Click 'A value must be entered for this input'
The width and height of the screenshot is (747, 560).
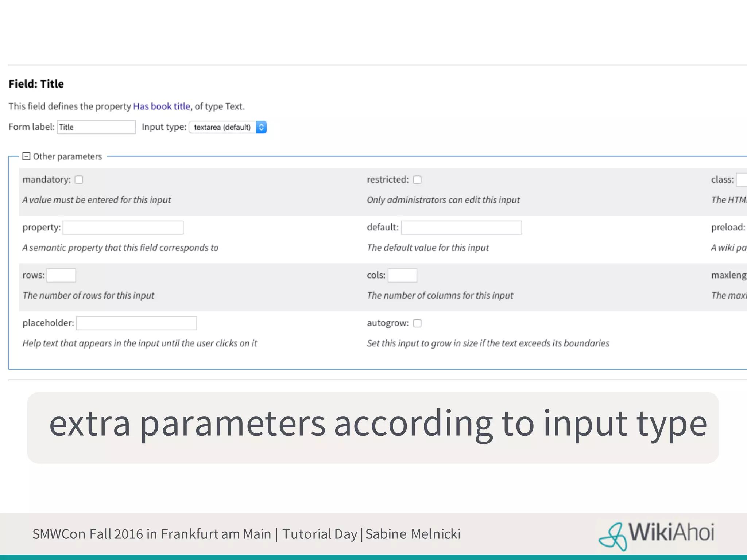click(97, 200)
